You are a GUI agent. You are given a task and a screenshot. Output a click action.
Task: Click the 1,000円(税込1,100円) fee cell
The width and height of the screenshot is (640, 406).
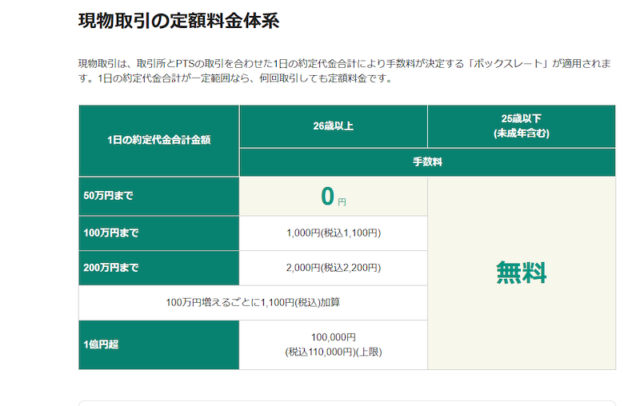333,233
